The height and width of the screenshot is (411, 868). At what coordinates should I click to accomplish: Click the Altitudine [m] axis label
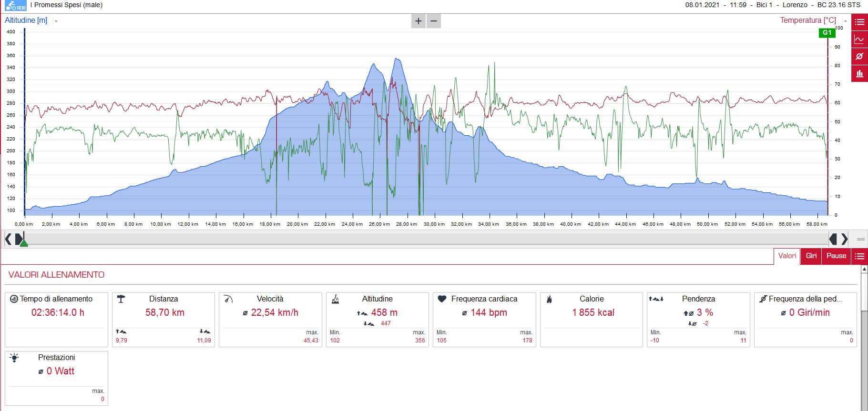point(26,20)
